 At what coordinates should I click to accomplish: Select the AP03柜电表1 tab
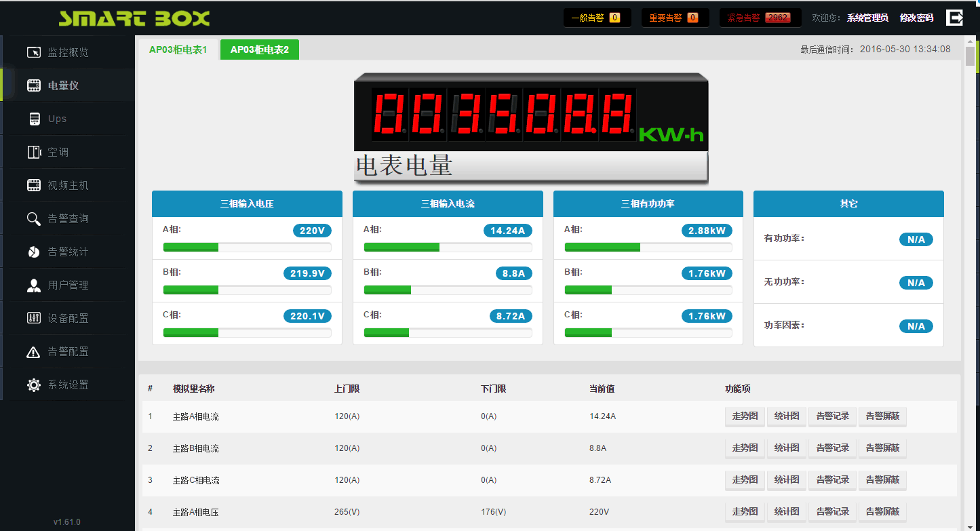pos(178,50)
